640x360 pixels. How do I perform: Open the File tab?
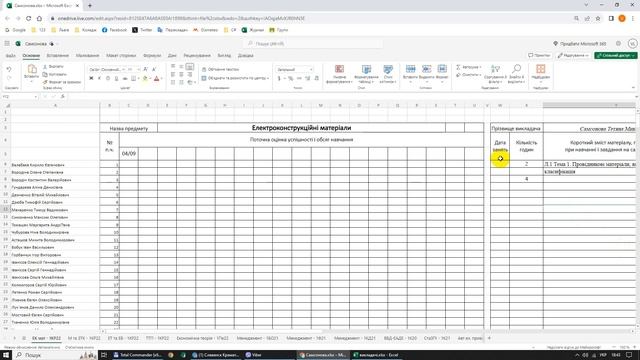point(11,56)
